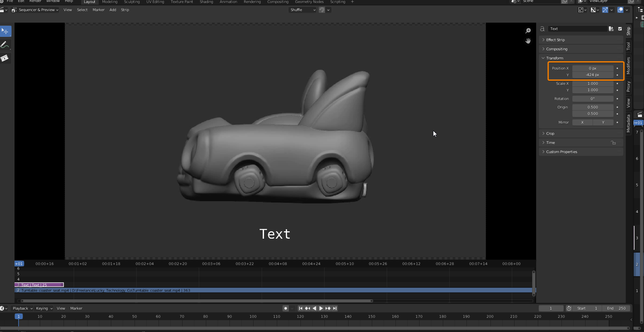Click the zoom magnifier icon in preview
Screen dimensions: 644x332
[528, 31]
